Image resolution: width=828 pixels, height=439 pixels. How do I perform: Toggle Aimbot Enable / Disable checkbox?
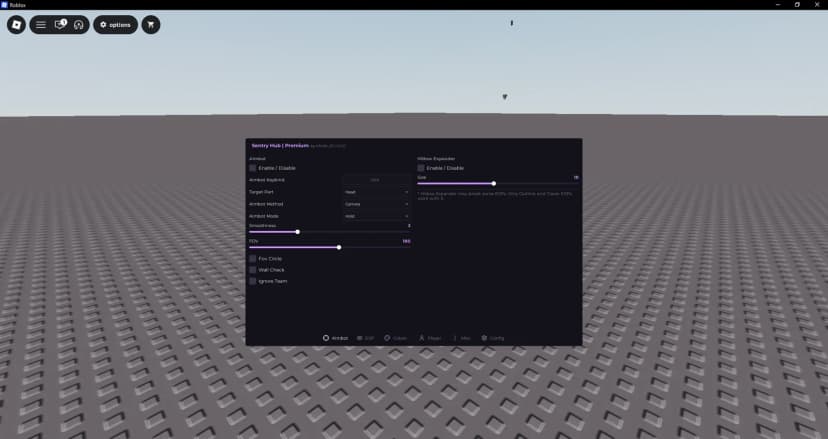tap(253, 168)
